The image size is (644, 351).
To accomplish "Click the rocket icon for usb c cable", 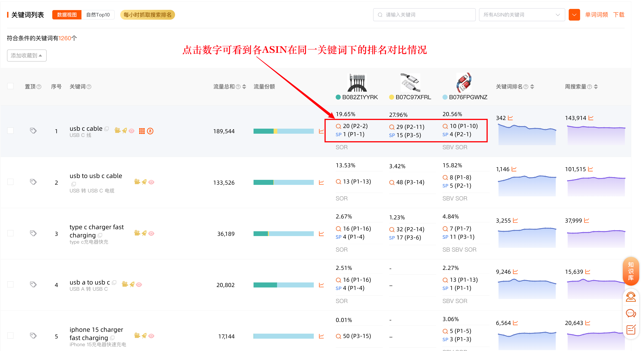I will pyautogui.click(x=125, y=130).
